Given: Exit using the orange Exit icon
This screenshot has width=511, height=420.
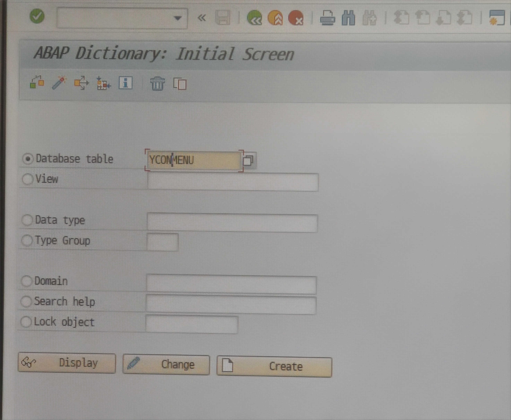Looking at the screenshot, I should click(275, 18).
